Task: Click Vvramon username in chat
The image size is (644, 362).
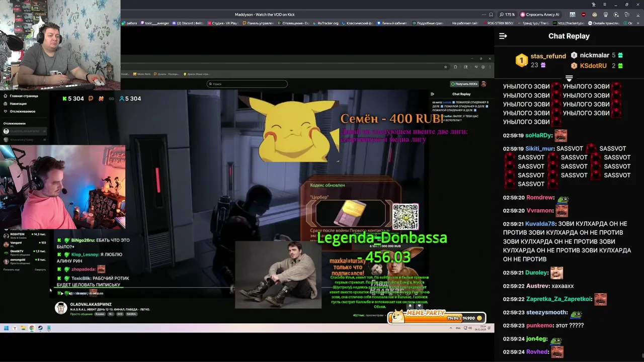Action: (x=539, y=211)
